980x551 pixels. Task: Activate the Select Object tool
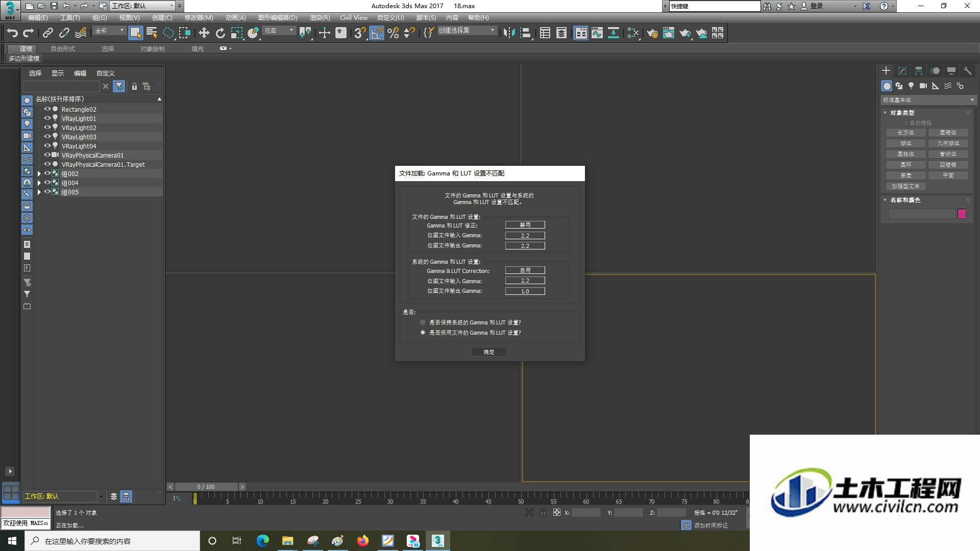click(135, 33)
